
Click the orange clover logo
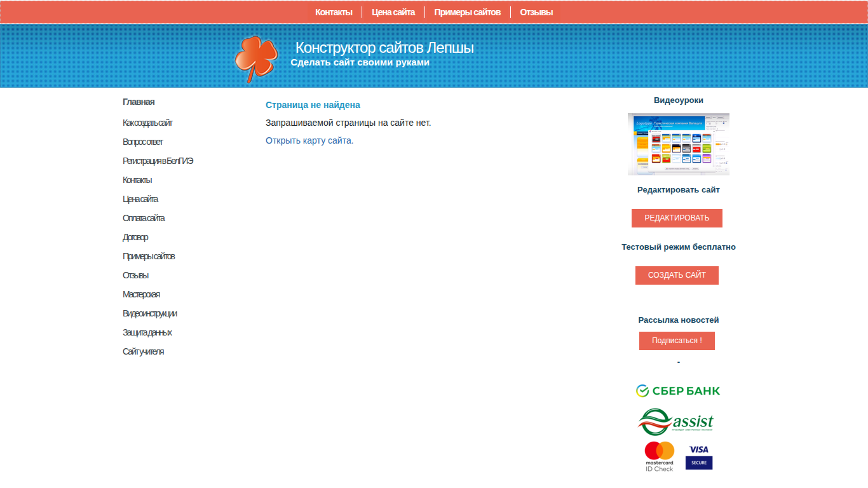pyautogui.click(x=256, y=59)
